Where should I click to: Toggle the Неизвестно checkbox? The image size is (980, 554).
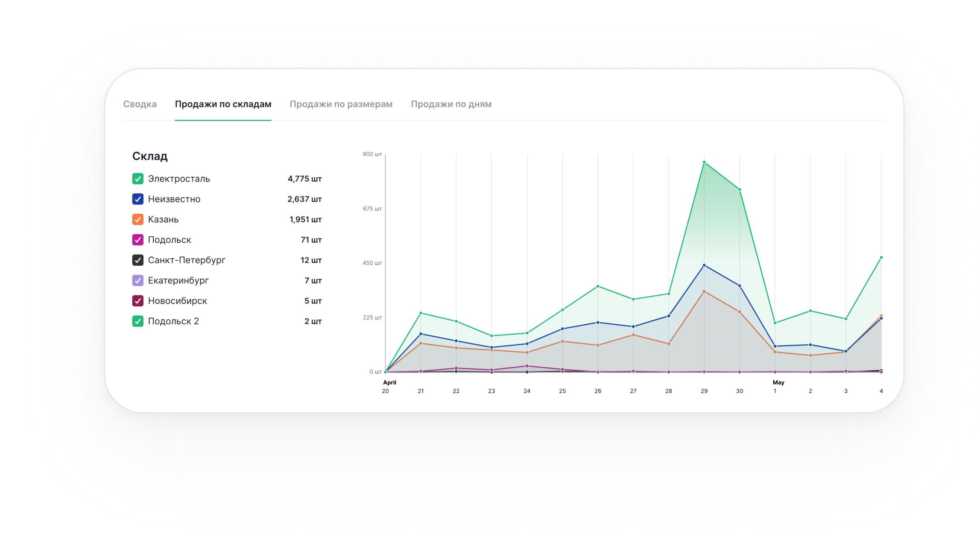click(138, 199)
